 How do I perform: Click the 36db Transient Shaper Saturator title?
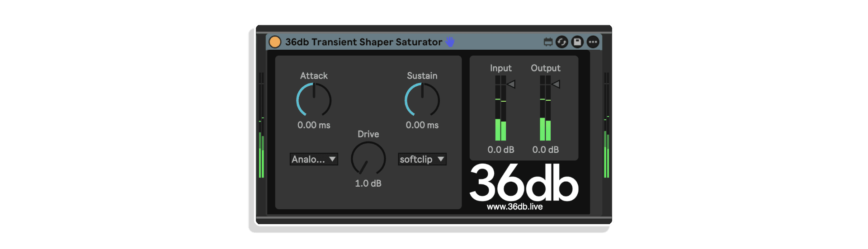click(363, 42)
